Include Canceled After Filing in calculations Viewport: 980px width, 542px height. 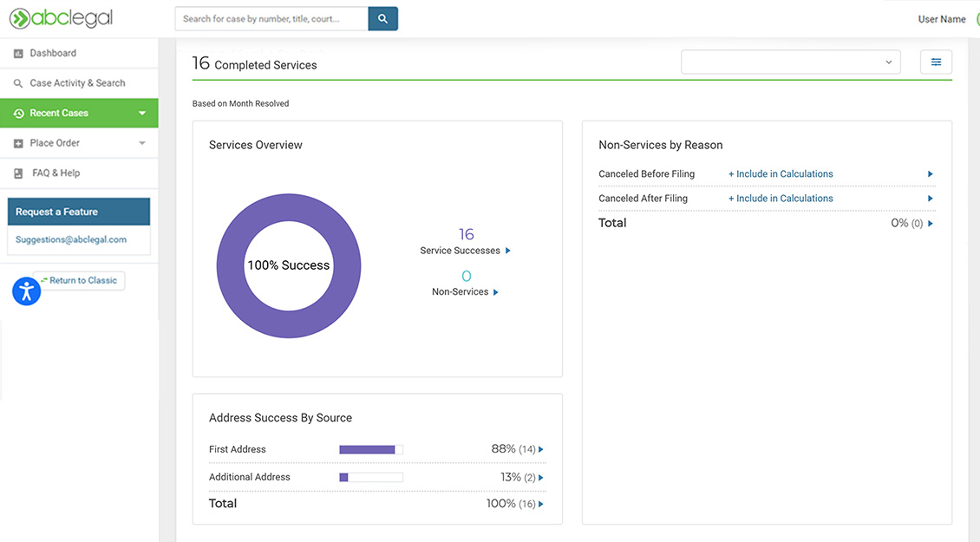tap(781, 199)
